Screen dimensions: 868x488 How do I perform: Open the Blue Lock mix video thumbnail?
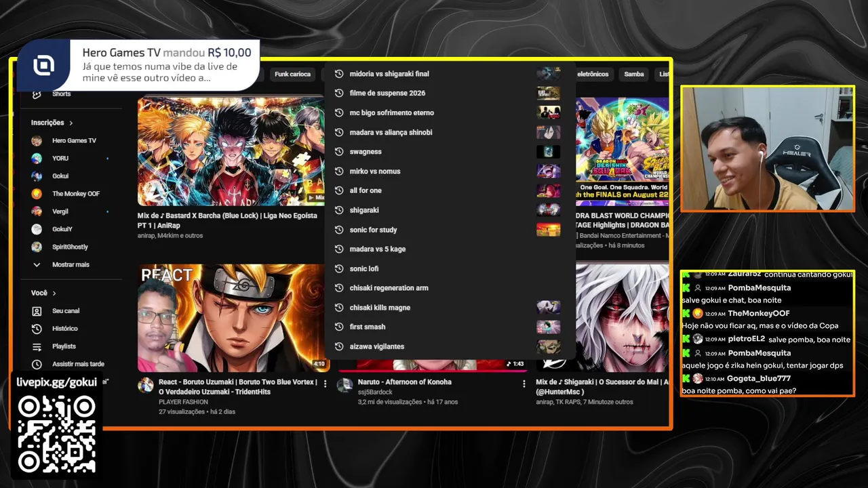pos(231,151)
